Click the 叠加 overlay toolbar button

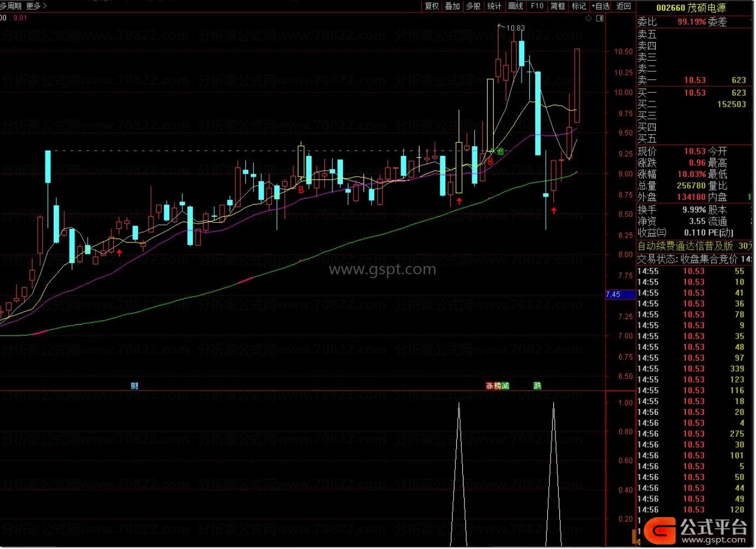point(452,6)
